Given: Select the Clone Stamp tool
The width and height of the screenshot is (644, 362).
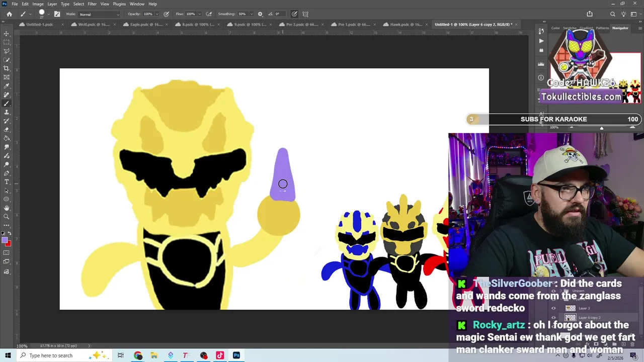Looking at the screenshot, I should [7, 112].
